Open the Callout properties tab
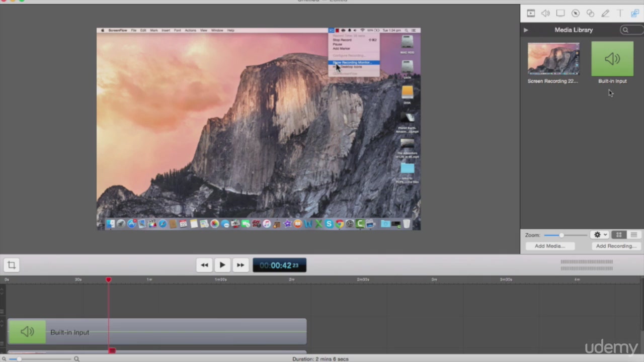644x362 pixels. point(576,14)
